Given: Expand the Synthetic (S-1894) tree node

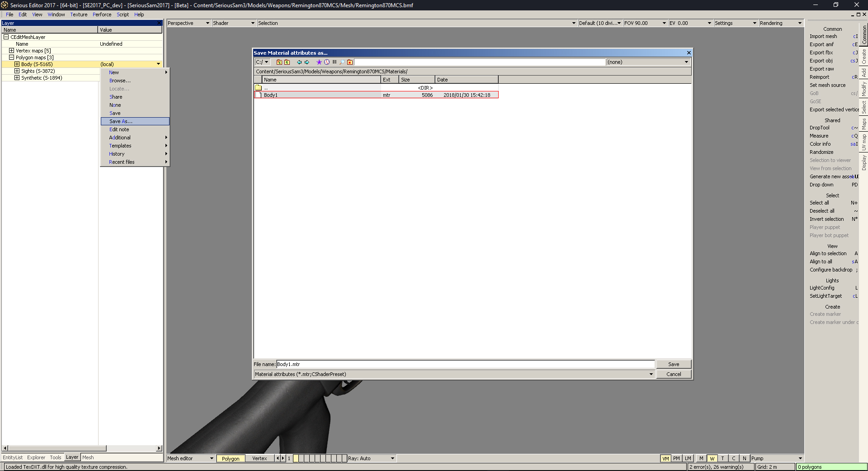Looking at the screenshot, I should click(17, 78).
